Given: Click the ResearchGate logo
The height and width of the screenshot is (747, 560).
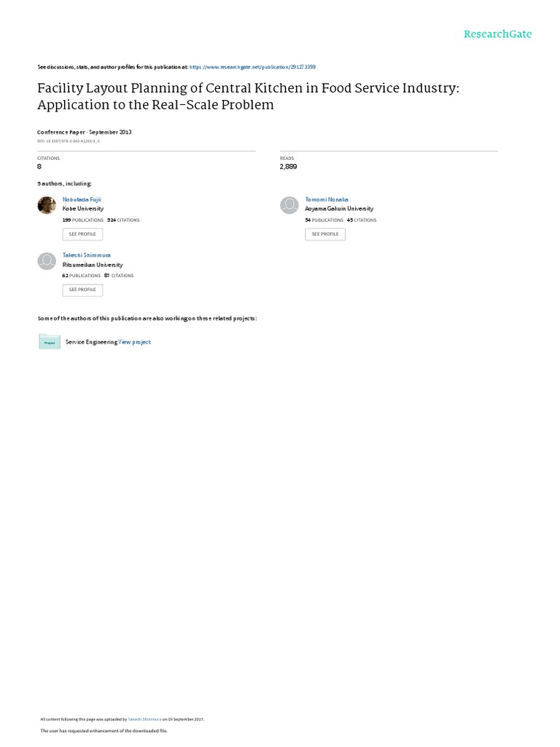Looking at the screenshot, I should (497, 34).
